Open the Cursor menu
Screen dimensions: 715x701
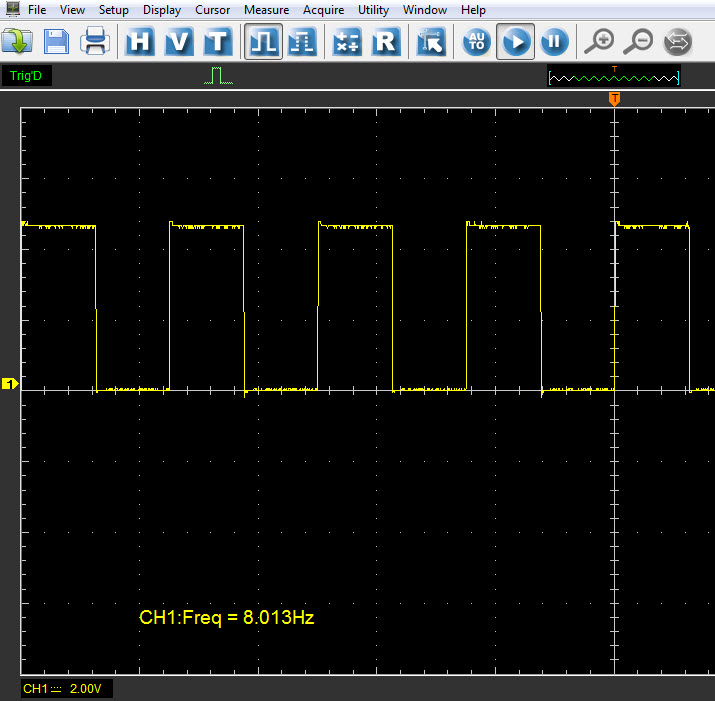[x=212, y=10]
